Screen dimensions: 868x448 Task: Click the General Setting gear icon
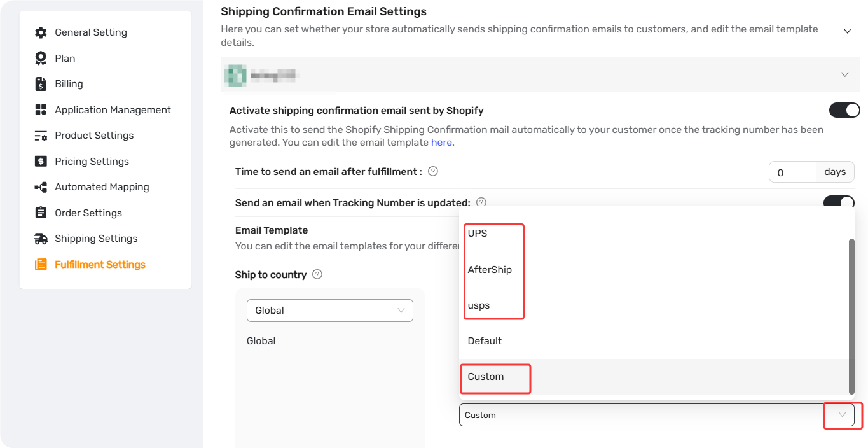pyautogui.click(x=41, y=32)
